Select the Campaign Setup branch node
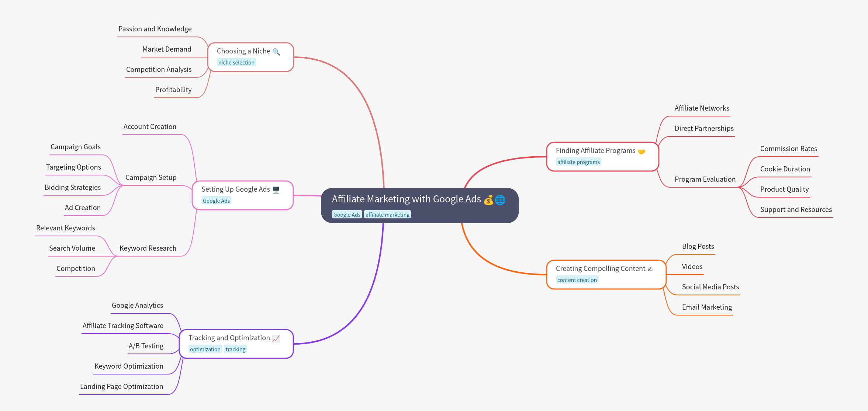 [x=151, y=178]
